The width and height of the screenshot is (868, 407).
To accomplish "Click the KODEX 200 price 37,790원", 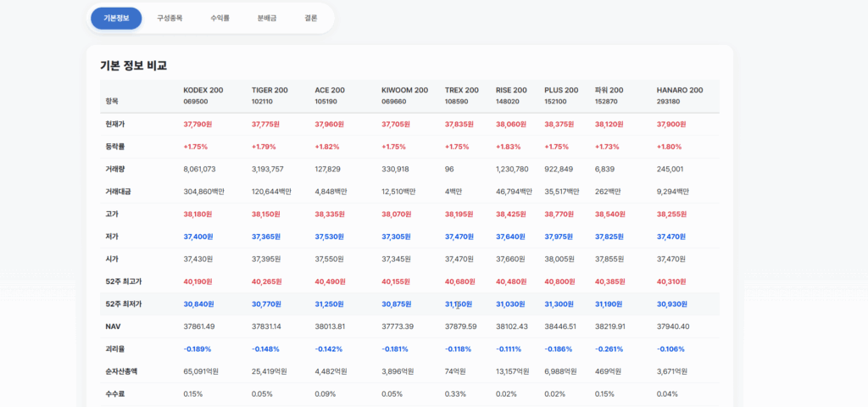I will pos(198,124).
